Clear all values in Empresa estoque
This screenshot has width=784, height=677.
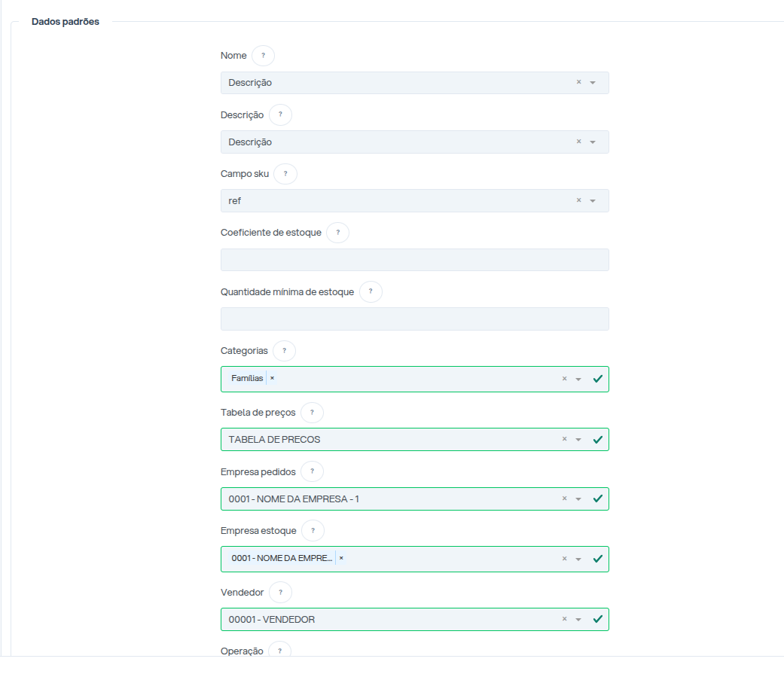pyautogui.click(x=565, y=559)
